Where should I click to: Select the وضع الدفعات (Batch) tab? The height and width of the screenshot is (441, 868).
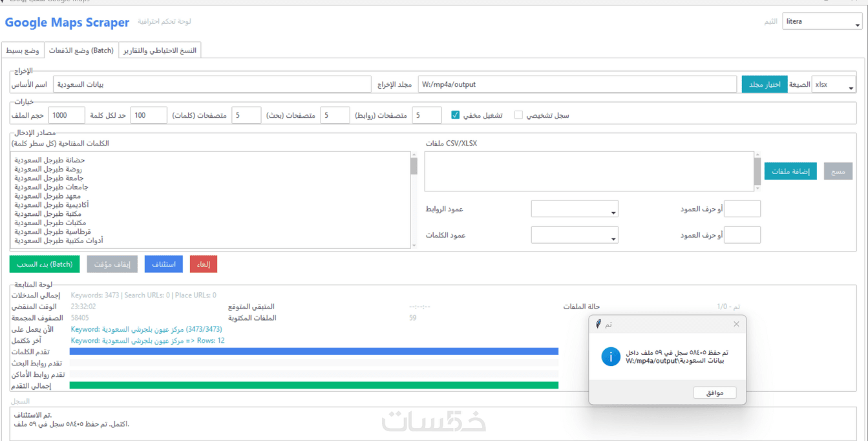81,50
